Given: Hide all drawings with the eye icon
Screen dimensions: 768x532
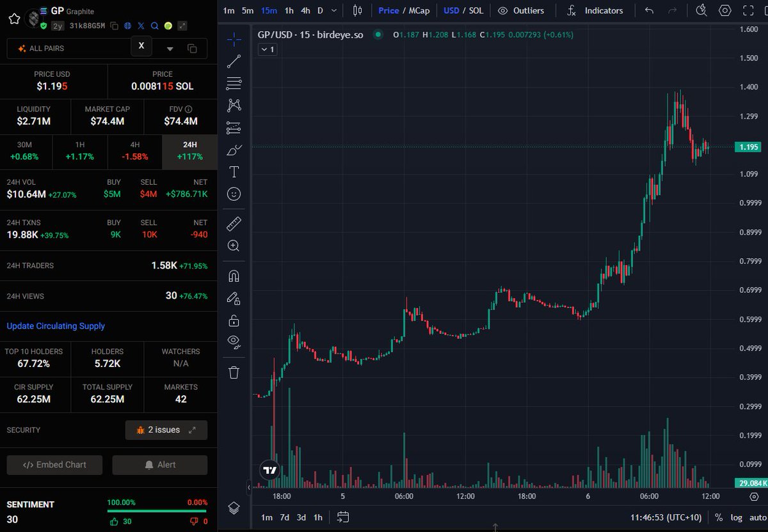Looking at the screenshot, I should pos(234,341).
